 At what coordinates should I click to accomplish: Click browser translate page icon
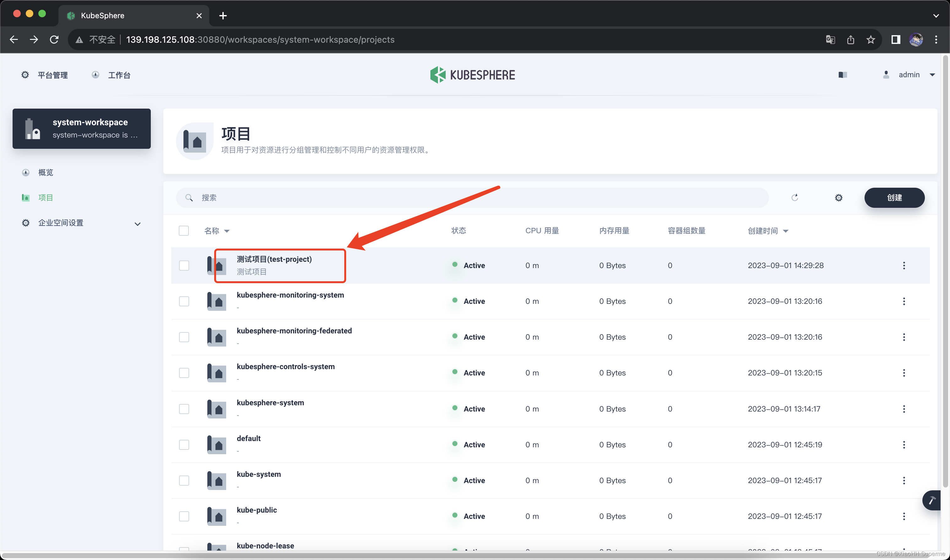830,40
